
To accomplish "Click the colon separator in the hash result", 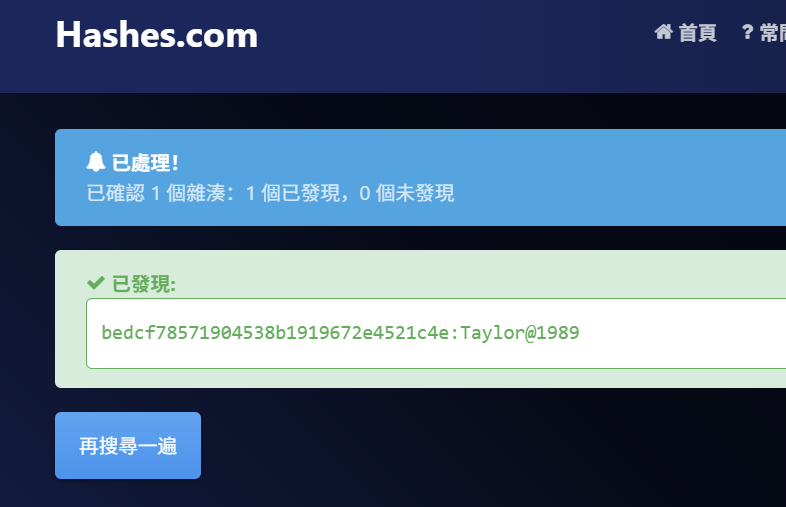I will 454,334.
